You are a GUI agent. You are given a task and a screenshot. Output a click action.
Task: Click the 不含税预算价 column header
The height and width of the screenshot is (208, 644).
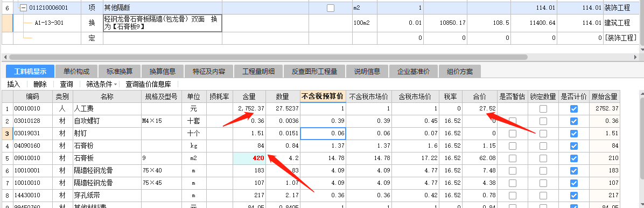323,96
